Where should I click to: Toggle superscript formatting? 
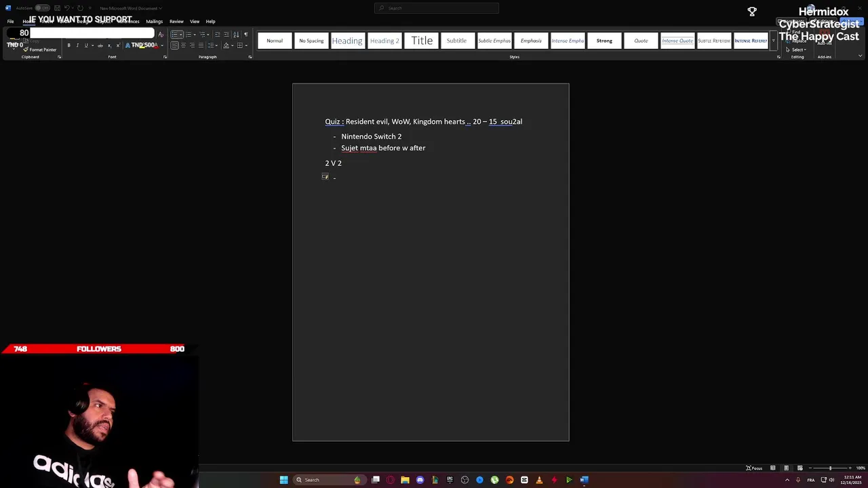117,45
